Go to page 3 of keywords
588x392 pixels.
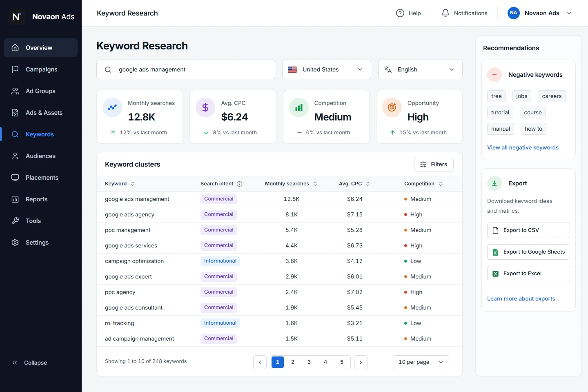click(x=309, y=362)
